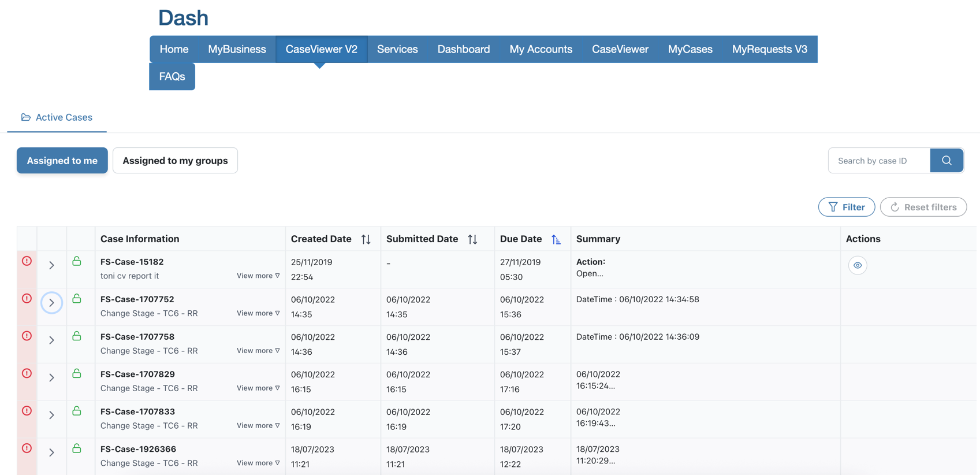Open Dashboard in the navigation bar
This screenshot has width=980, height=475.
click(x=464, y=49)
